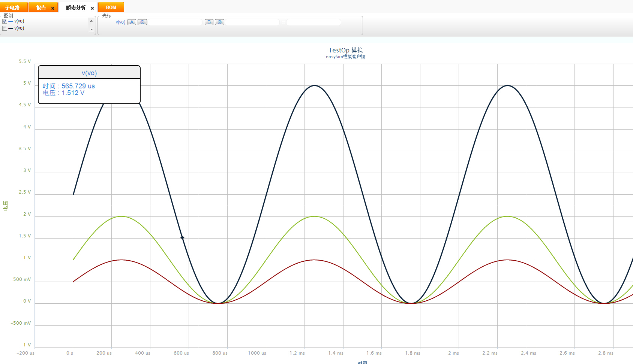Click the 2.5 V Y-axis tick label
The height and width of the screenshot is (364, 633).
coord(25,192)
